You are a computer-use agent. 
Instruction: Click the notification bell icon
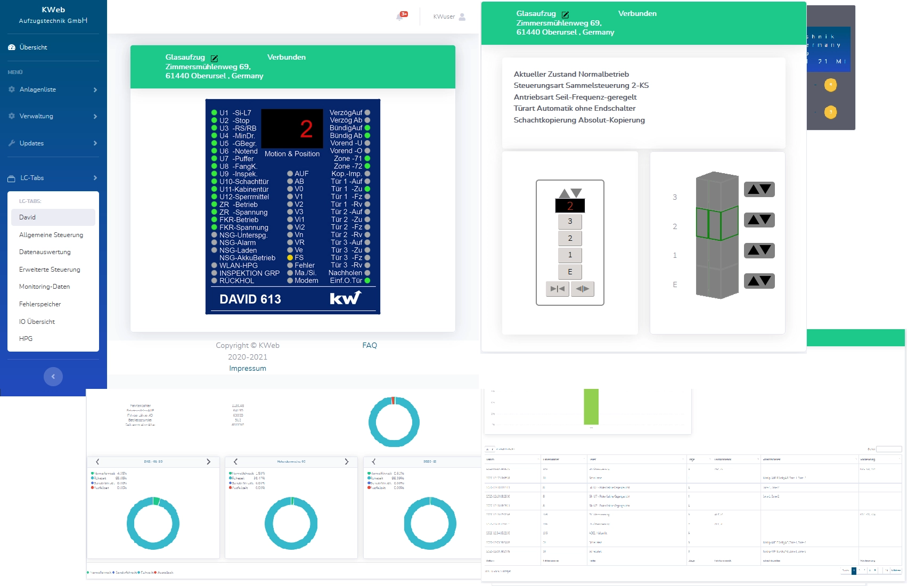click(x=400, y=17)
